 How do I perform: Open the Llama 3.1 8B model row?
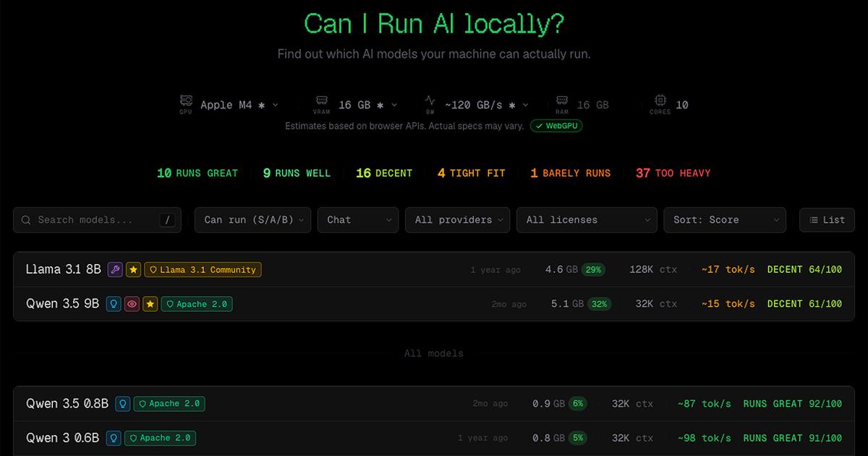[x=434, y=269]
